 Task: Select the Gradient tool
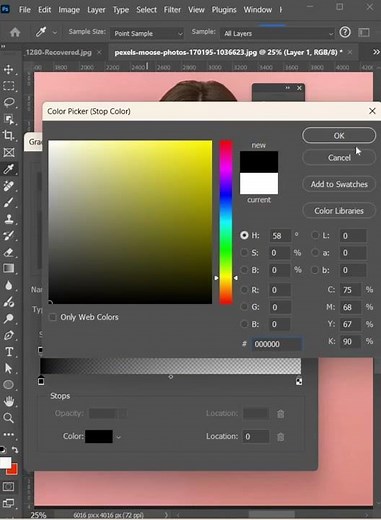9,268
